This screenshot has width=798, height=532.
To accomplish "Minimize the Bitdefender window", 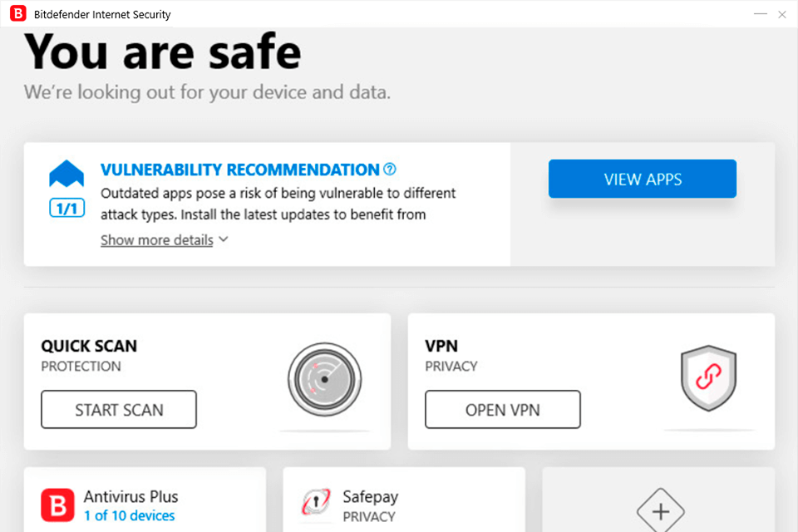I will coord(760,14).
